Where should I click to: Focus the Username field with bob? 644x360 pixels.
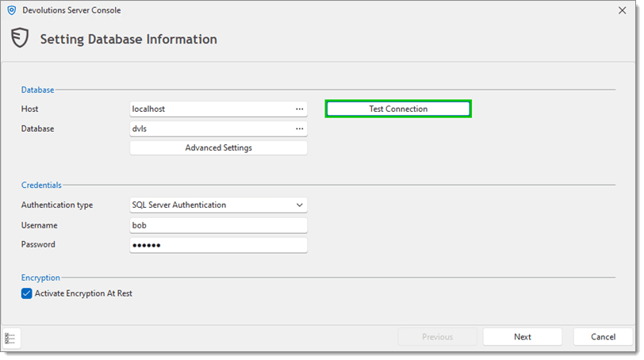(x=218, y=225)
